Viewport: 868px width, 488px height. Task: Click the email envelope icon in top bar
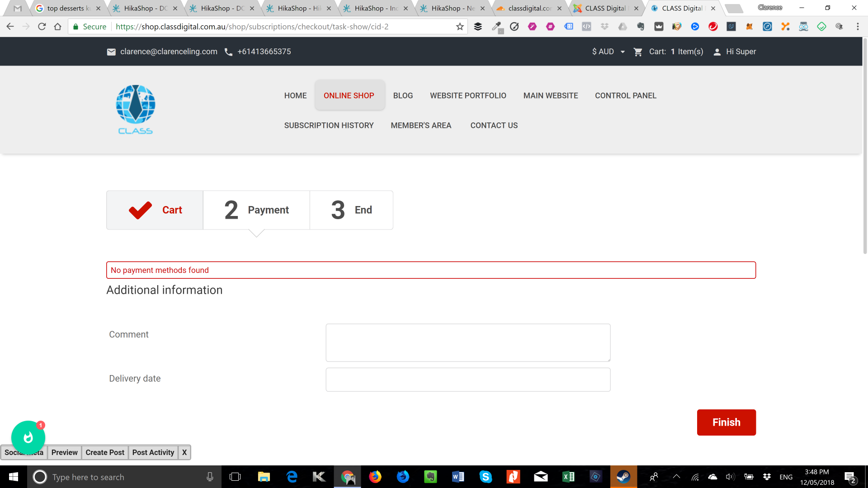pyautogui.click(x=111, y=52)
